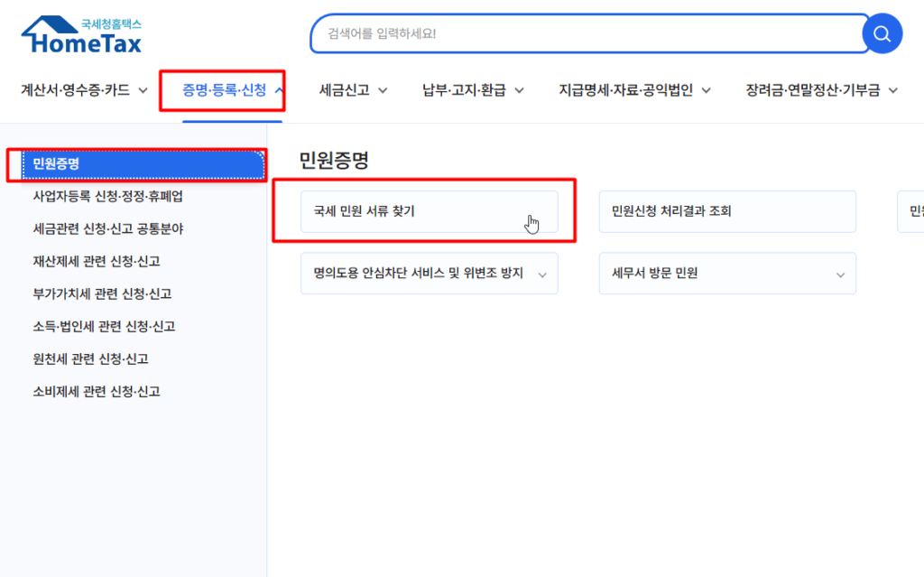Select 민원증명 in the sidebar

click(x=56, y=163)
